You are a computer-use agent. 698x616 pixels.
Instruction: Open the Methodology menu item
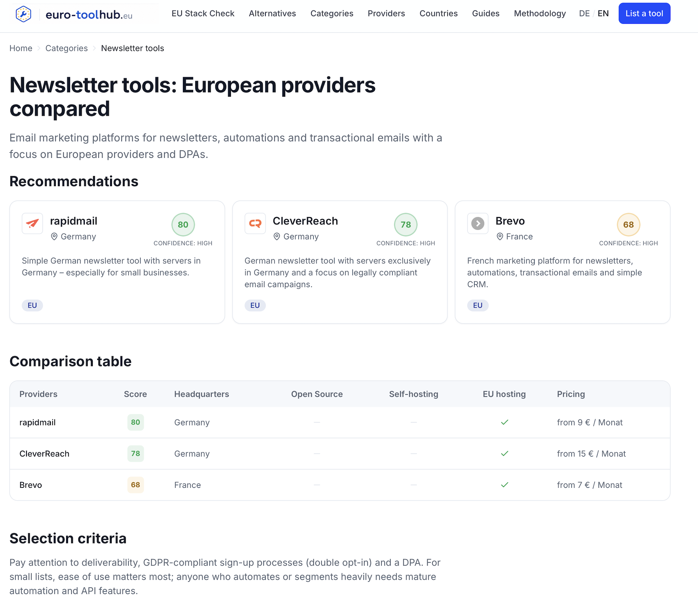point(540,13)
